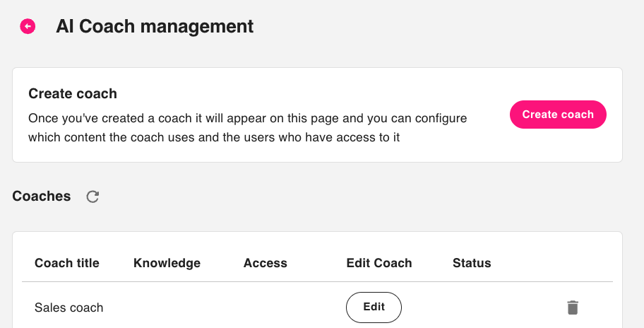Image resolution: width=644 pixels, height=328 pixels.
Task: Click the create coach description text
Action: point(247,128)
